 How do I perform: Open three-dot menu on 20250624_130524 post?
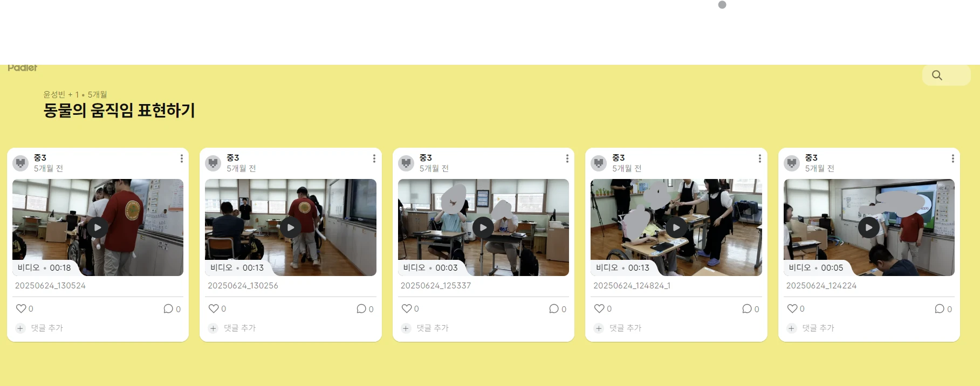tap(182, 158)
